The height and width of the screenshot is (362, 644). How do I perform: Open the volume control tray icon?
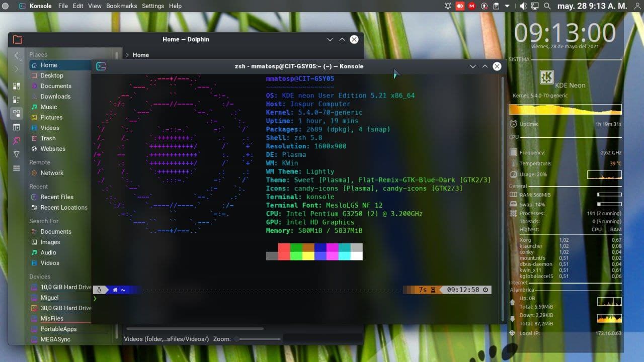[x=523, y=6]
